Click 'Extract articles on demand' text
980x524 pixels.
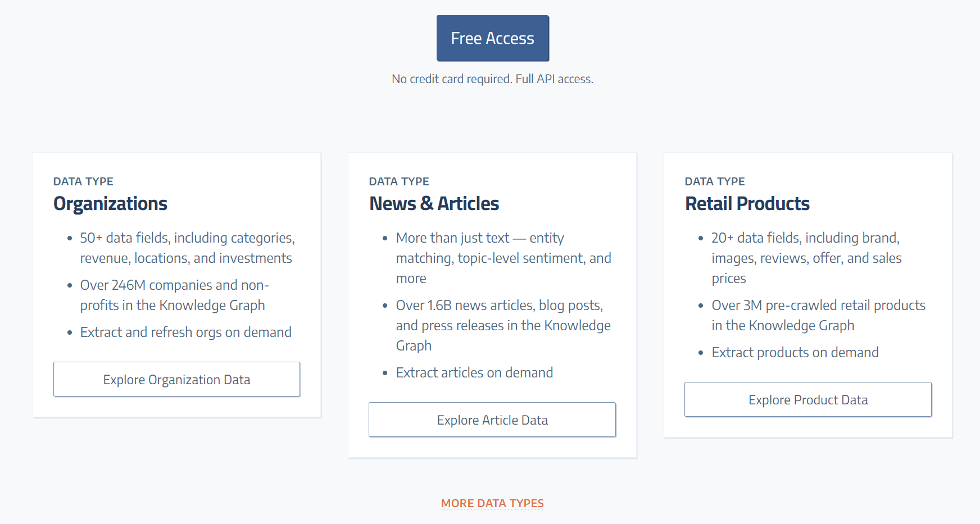click(474, 373)
